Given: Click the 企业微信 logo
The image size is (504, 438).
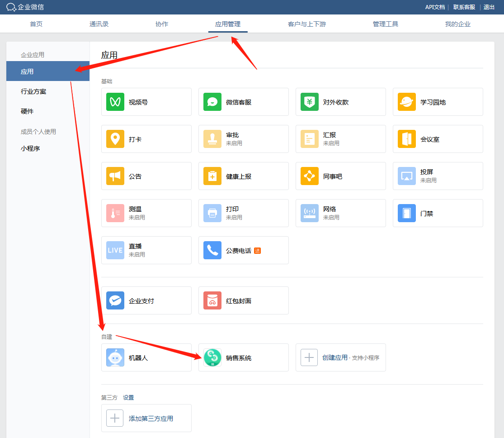Looking at the screenshot, I should click(25, 7).
